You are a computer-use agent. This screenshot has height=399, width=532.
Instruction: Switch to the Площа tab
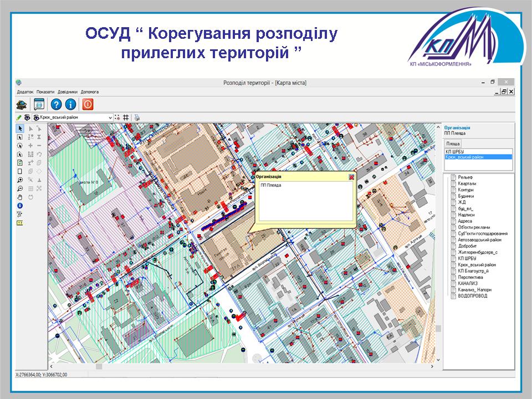[x=453, y=144]
